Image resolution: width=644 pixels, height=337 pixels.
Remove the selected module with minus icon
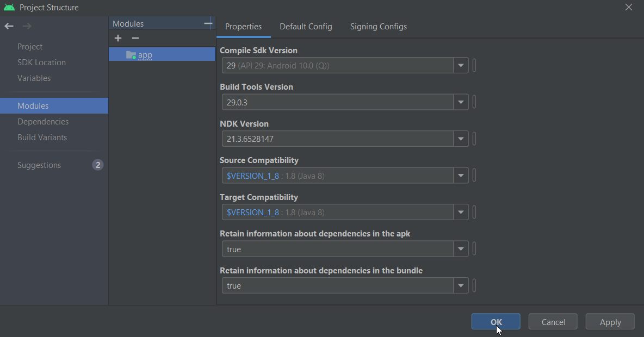(x=135, y=38)
